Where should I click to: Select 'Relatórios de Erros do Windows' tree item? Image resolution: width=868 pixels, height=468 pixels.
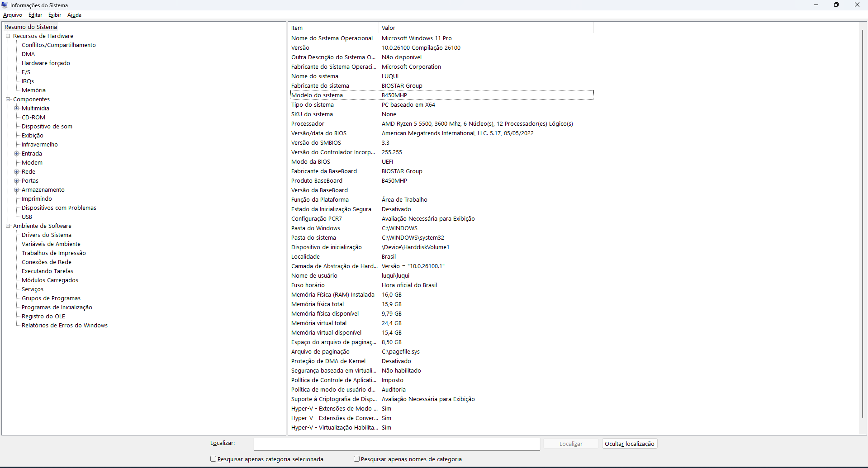tap(65, 326)
